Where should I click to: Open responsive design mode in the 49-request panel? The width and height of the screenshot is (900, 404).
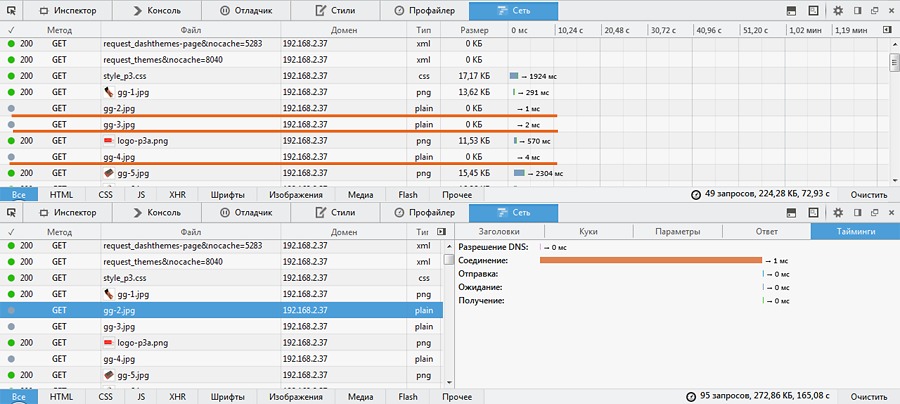pos(813,10)
